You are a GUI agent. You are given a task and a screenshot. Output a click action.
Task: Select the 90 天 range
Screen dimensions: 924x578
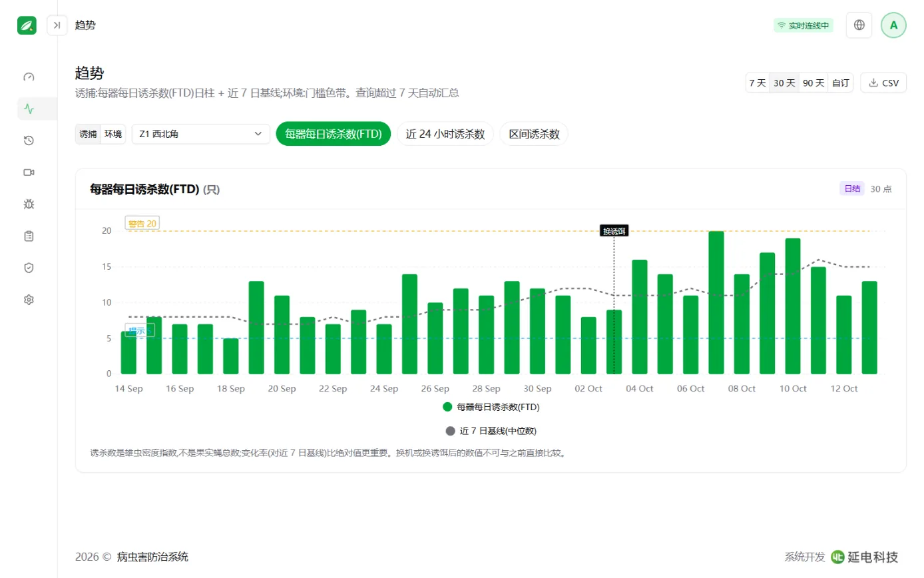(x=813, y=83)
